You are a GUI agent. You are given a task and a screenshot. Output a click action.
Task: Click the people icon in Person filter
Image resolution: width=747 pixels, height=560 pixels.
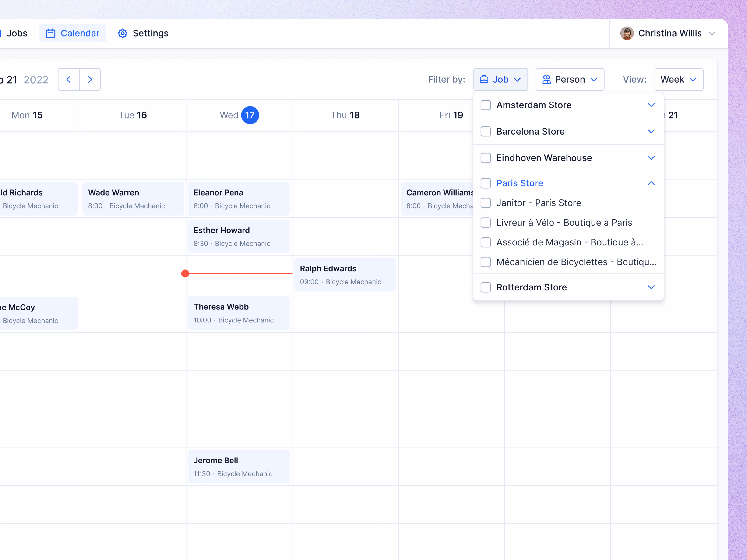tap(546, 79)
